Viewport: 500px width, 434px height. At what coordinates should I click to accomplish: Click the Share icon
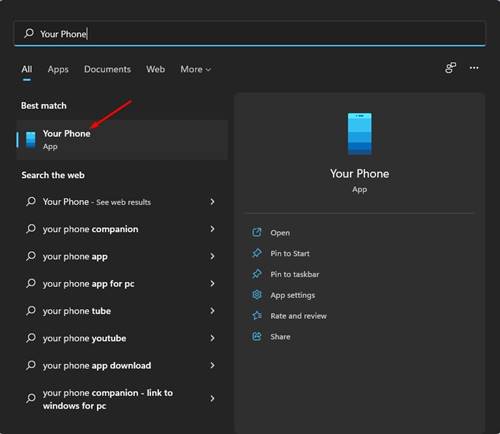256,336
